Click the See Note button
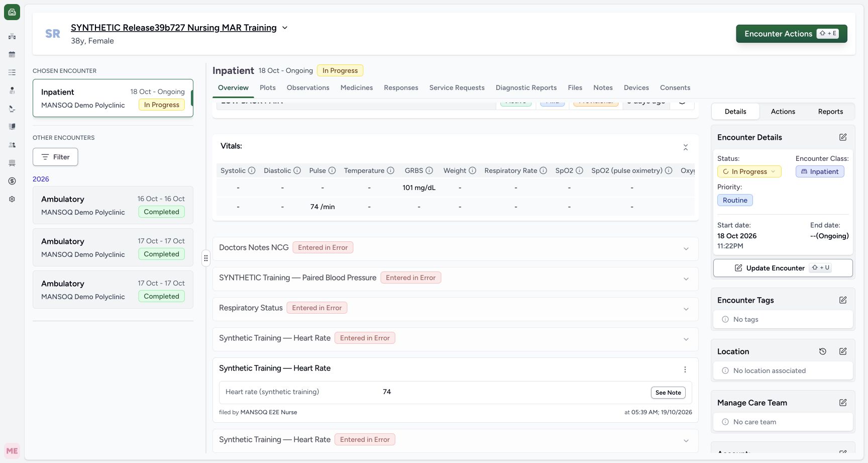This screenshot has width=868, height=463. pyautogui.click(x=668, y=393)
